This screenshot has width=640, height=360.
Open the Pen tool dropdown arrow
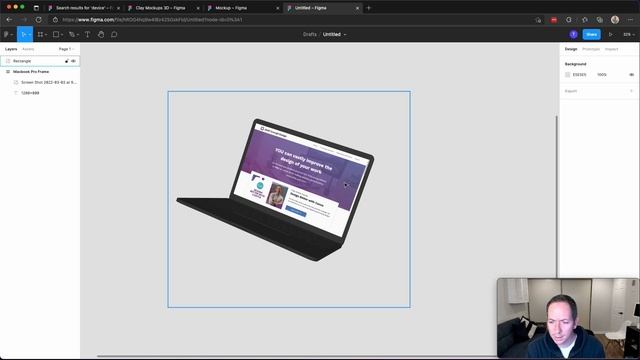tap(78, 35)
